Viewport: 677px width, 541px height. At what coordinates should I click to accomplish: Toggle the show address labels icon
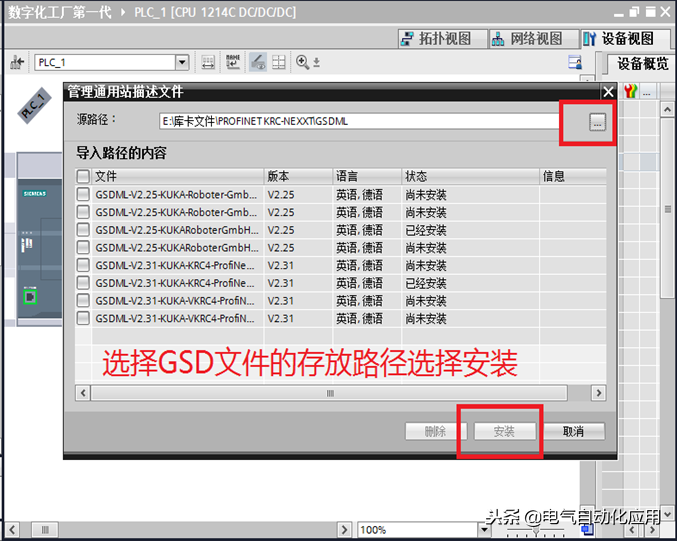click(x=209, y=63)
